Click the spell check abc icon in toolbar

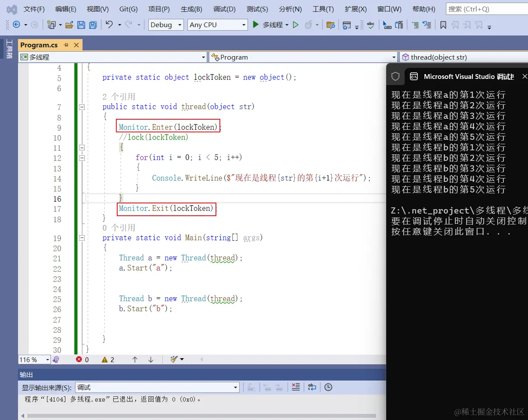(370, 25)
